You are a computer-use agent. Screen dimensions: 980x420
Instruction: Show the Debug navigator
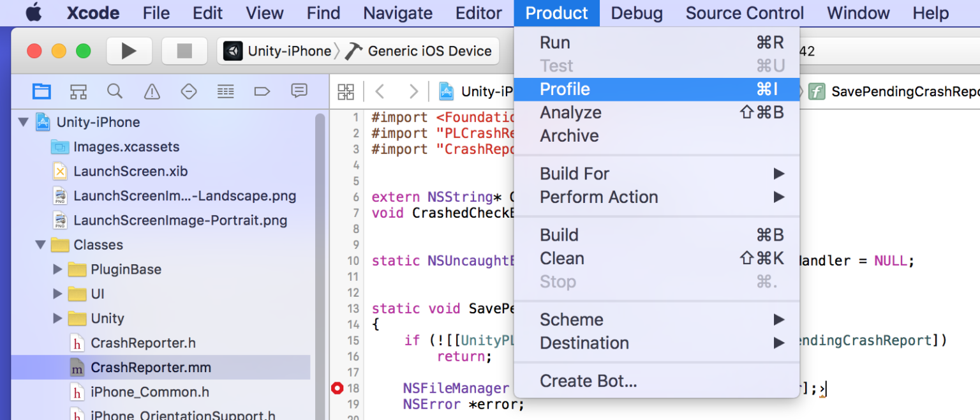(225, 91)
